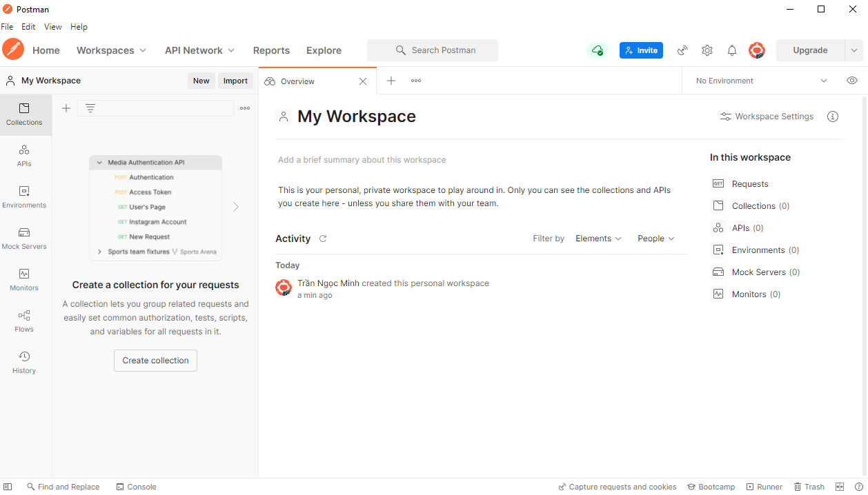Screen dimensions: 868x495
Task: Open the collections panel three-dot options
Action: point(245,108)
